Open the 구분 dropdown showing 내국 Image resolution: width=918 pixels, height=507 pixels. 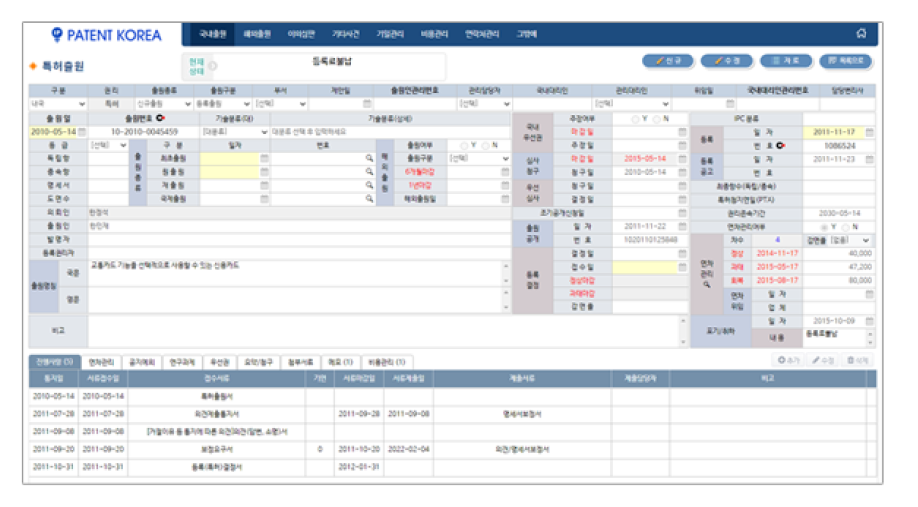click(58, 104)
